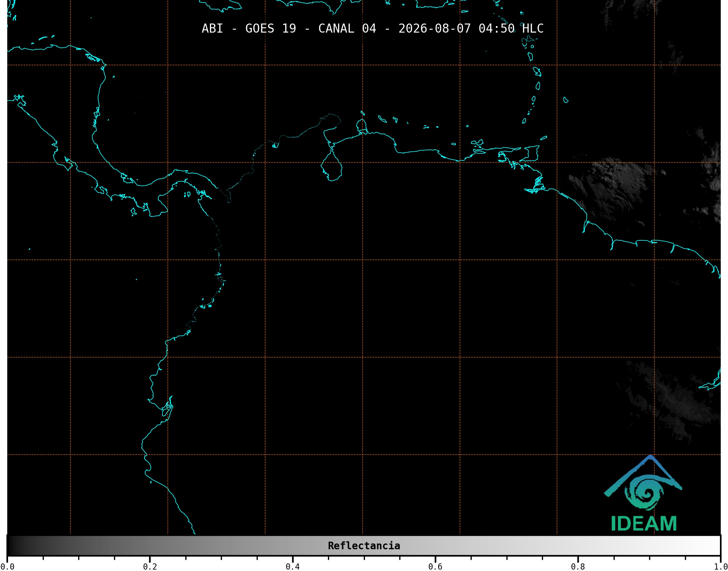Click the 0.2 colorbar tick label
The height and width of the screenshot is (571, 728).
pyautogui.click(x=150, y=566)
